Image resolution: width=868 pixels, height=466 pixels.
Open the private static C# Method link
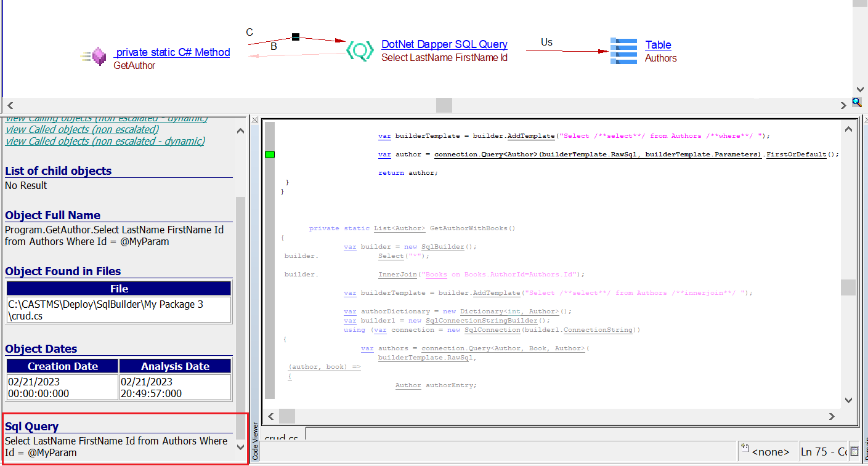tap(172, 52)
